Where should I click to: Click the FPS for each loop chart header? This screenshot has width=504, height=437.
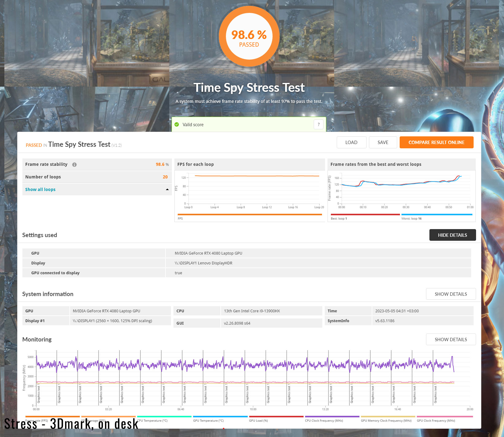point(250,164)
